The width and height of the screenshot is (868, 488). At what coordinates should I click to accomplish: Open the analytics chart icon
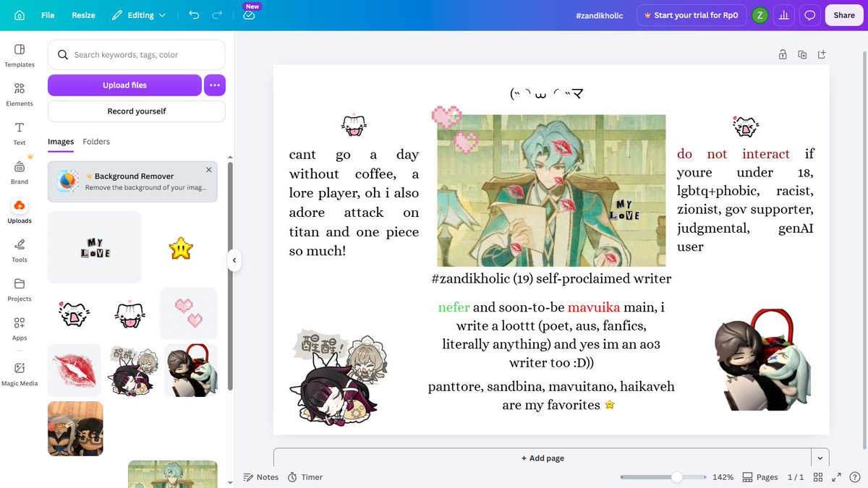[784, 15]
